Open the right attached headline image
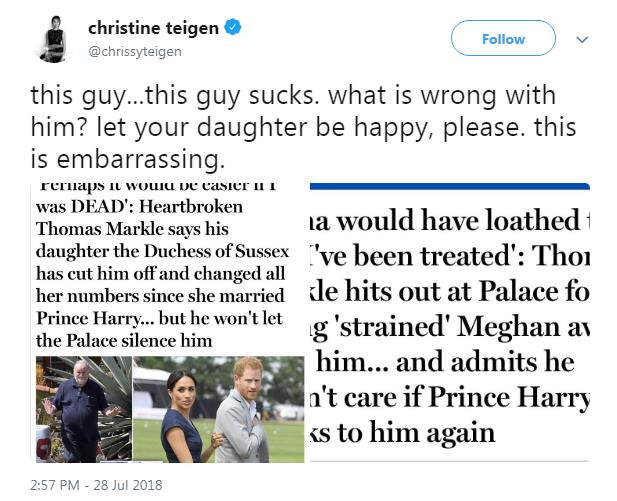This screenshot has height=501, width=617. point(450,322)
